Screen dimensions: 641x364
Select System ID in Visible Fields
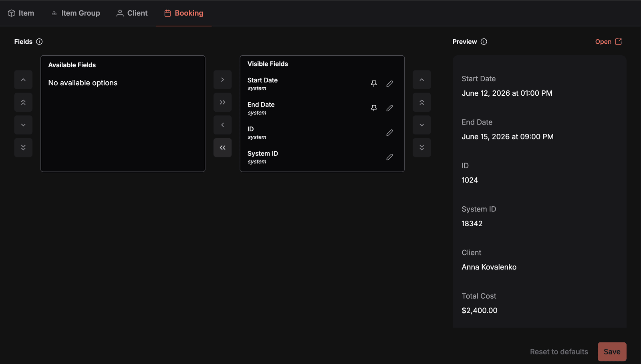click(x=322, y=157)
